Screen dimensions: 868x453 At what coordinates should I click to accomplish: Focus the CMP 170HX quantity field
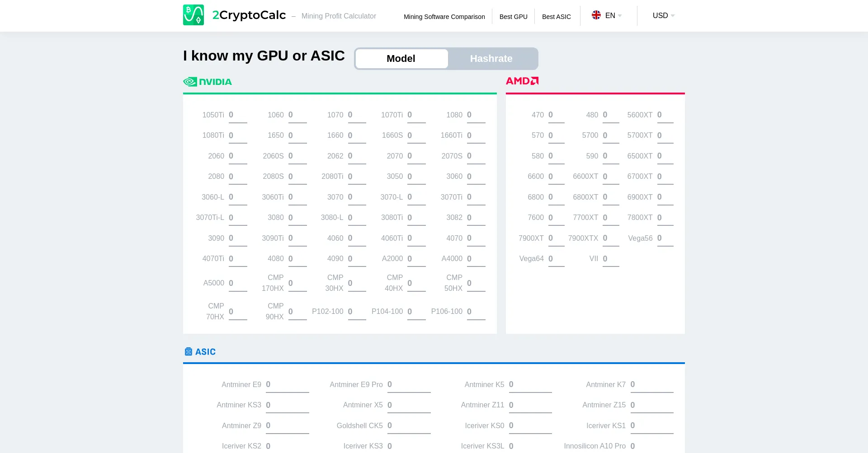pyautogui.click(x=297, y=283)
